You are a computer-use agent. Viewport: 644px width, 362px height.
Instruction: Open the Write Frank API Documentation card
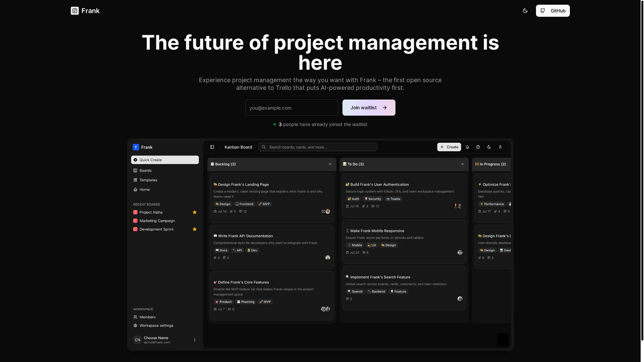pos(272,247)
